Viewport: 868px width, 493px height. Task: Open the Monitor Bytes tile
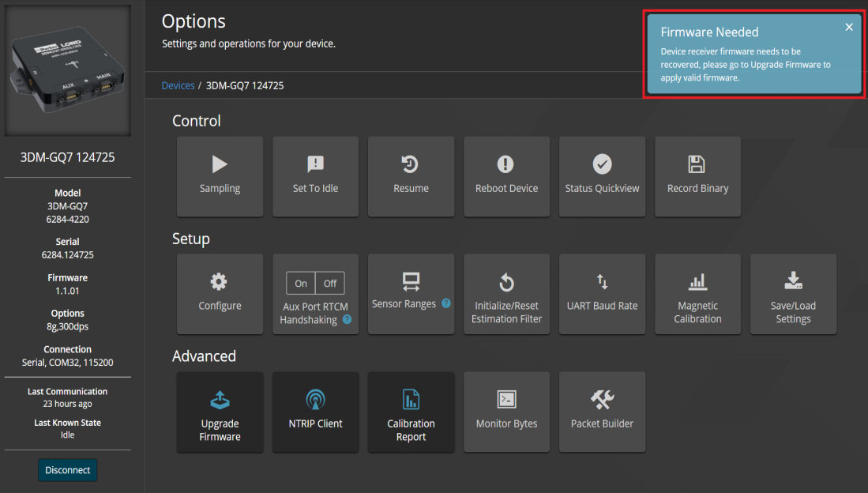click(506, 412)
